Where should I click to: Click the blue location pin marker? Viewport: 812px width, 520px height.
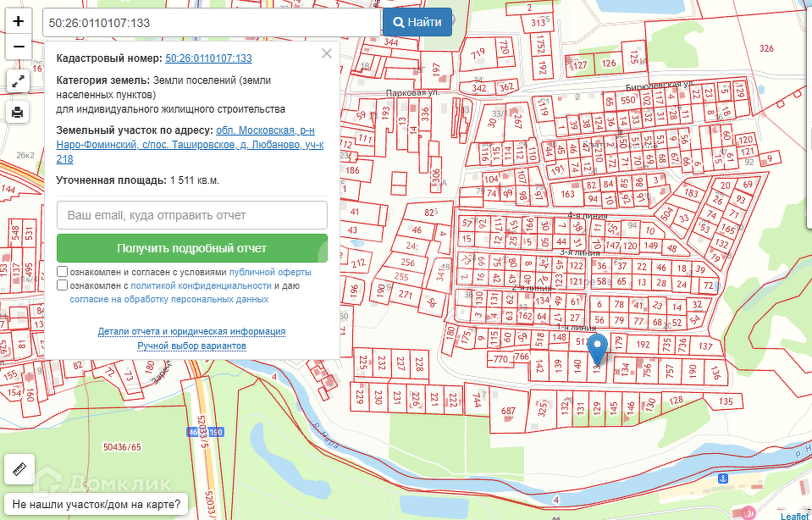598,349
